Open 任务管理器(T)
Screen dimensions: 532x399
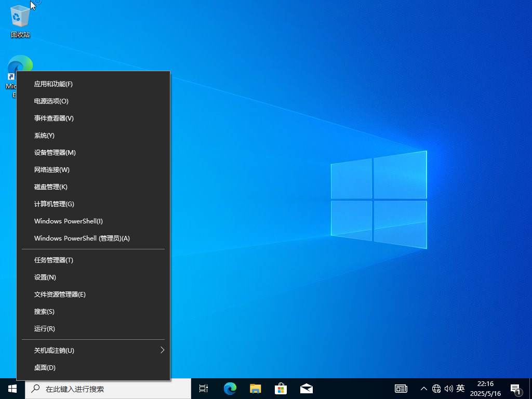pyautogui.click(x=94, y=260)
